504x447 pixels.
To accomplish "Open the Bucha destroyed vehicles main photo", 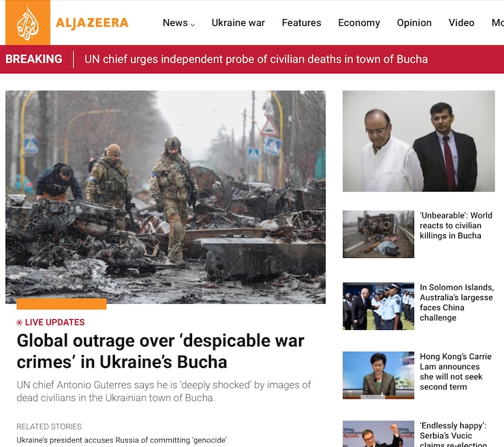I will 166,197.
